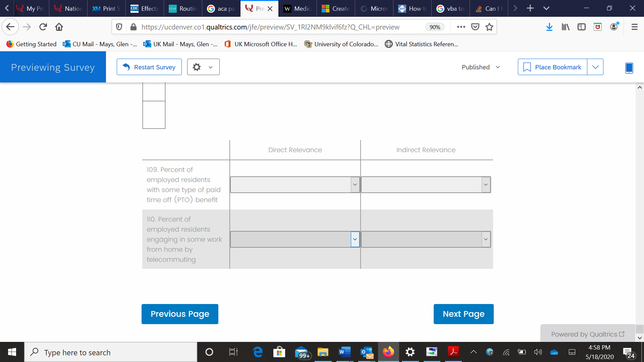644x362 pixels.
Task: Switch to the vba browser tab
Action: (450, 8)
